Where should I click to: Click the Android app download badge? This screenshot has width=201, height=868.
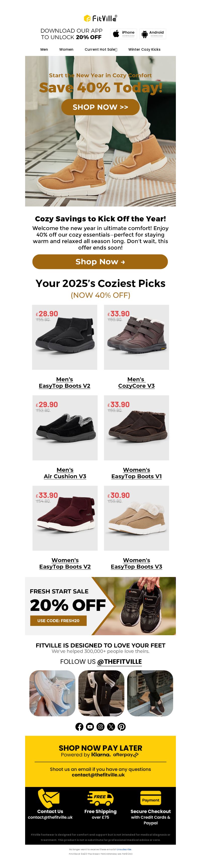tap(153, 34)
